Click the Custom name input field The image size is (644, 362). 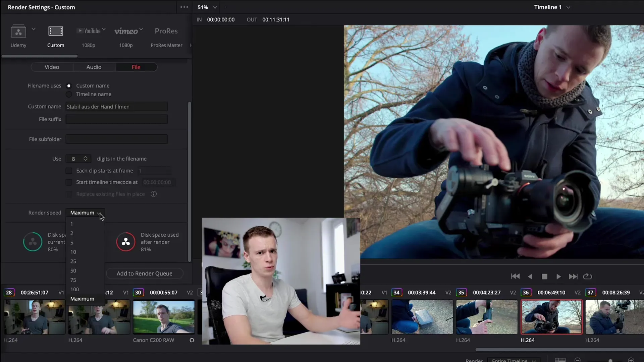116,107
